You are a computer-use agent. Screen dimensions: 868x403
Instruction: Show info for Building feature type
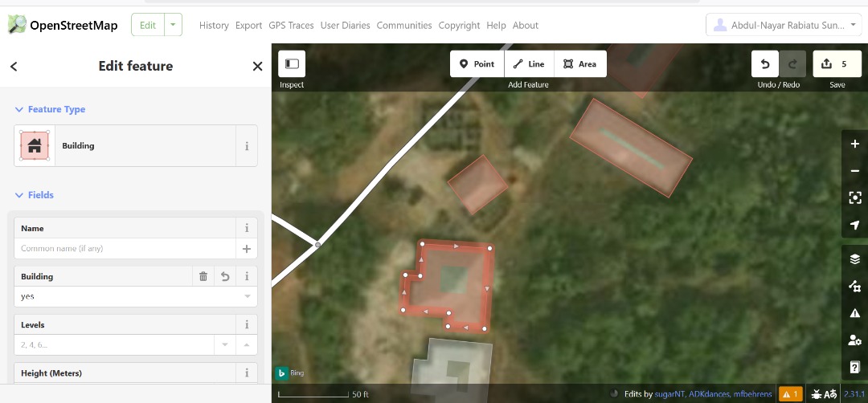tap(247, 146)
